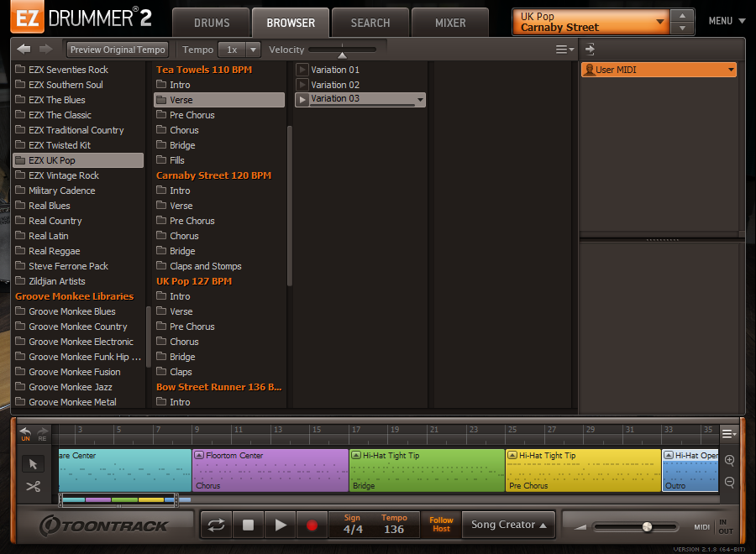The width and height of the screenshot is (756, 554).
Task: Select the arrow pointer tool
Action: [33, 464]
